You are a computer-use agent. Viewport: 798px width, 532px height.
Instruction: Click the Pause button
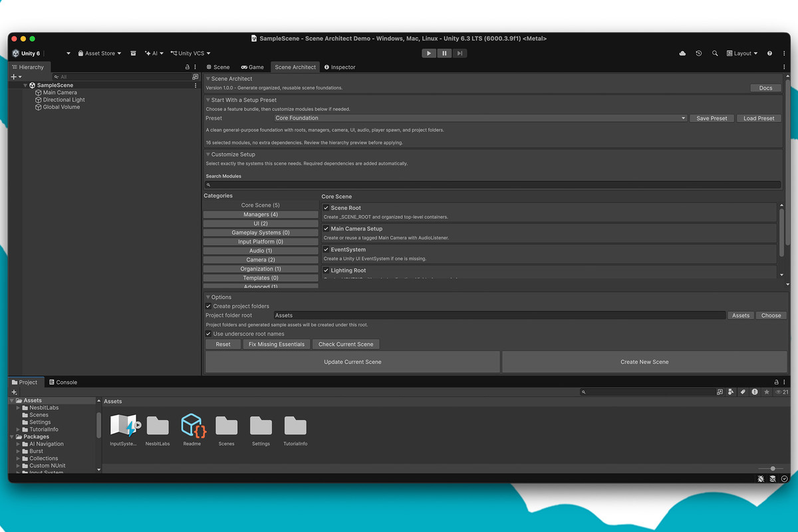tap(444, 53)
